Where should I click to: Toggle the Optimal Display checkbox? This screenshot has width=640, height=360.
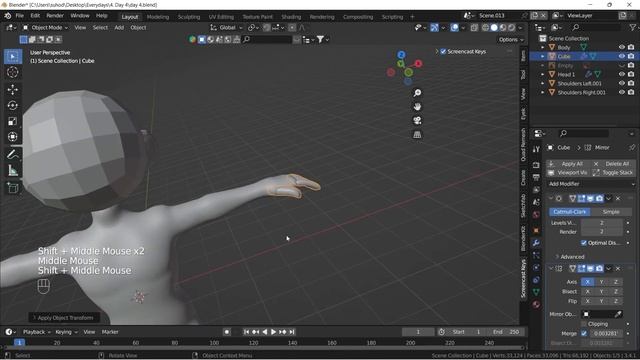tap(584, 243)
